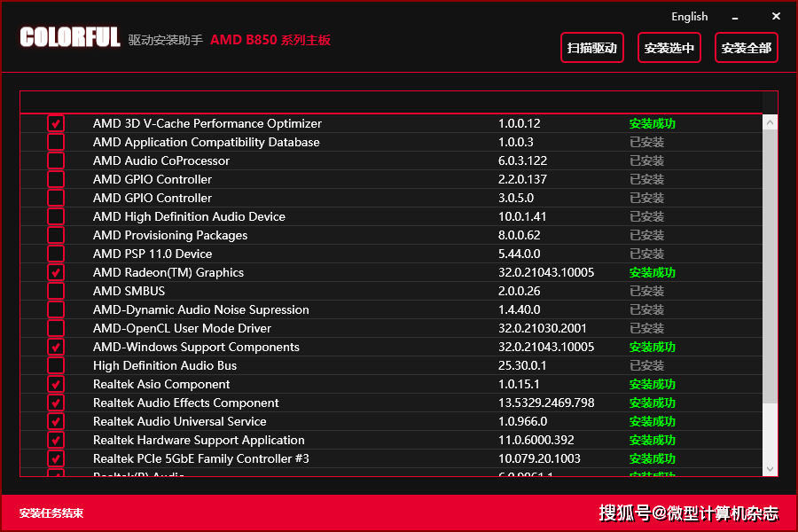Check AMD Provisioning Packages checkbox

[56, 235]
